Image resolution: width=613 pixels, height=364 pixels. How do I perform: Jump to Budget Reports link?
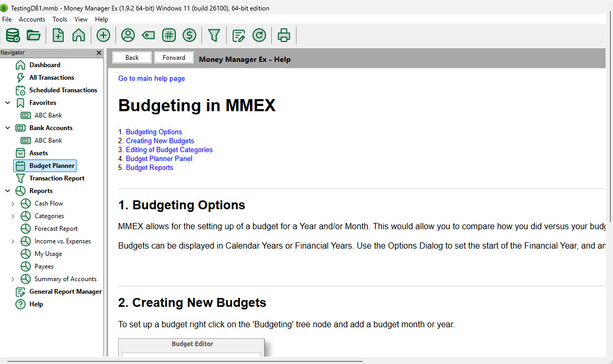click(150, 167)
